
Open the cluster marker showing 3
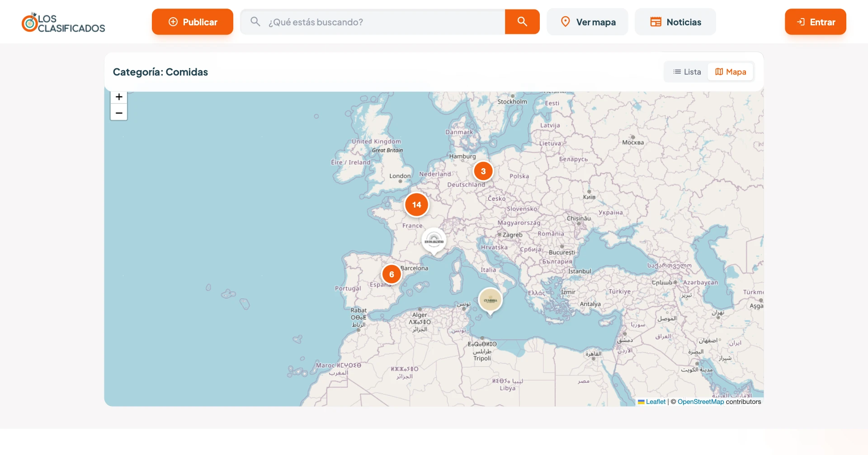(483, 171)
